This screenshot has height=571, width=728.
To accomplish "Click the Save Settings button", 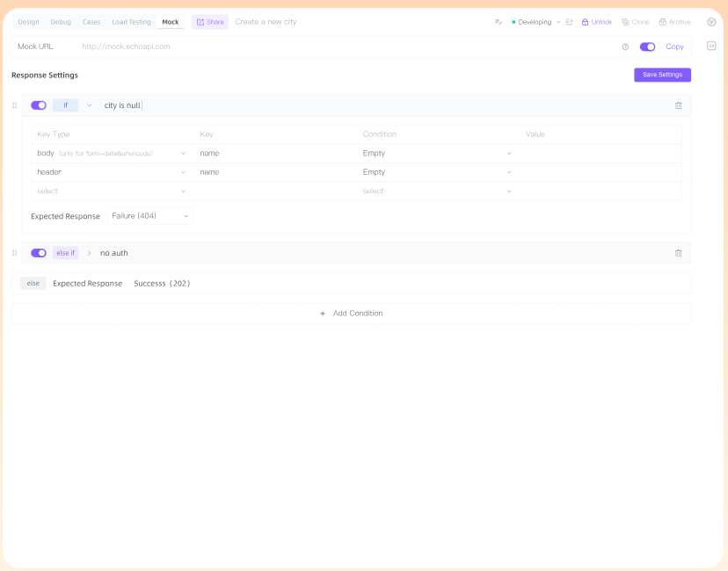I will coord(662,76).
